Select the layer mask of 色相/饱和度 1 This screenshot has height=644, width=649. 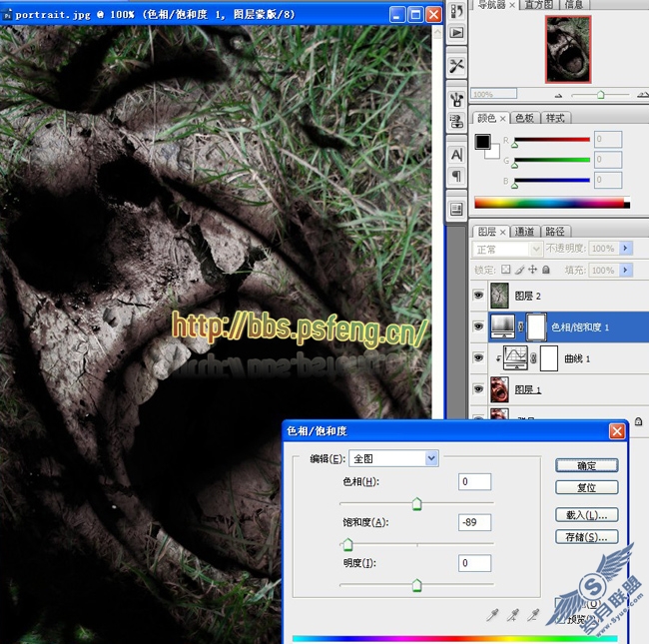536,326
